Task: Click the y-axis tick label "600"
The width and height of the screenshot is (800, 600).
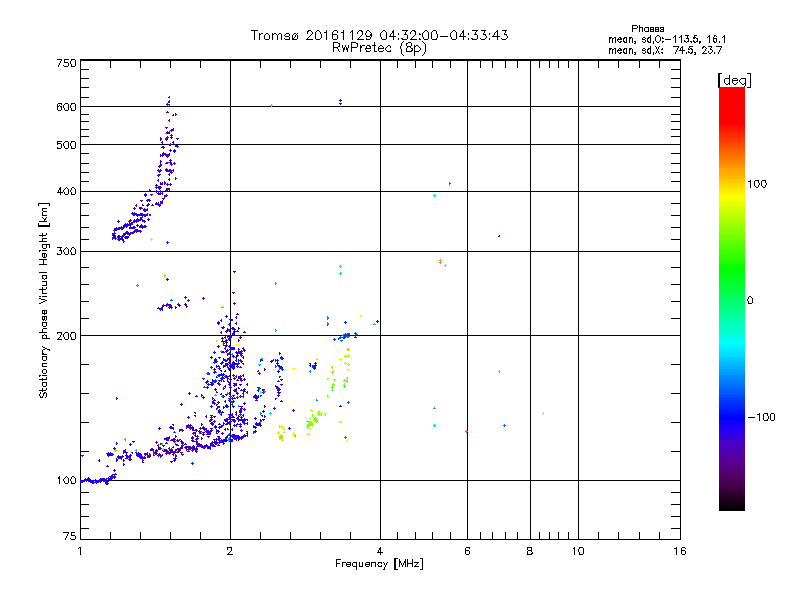Action: click(67, 107)
